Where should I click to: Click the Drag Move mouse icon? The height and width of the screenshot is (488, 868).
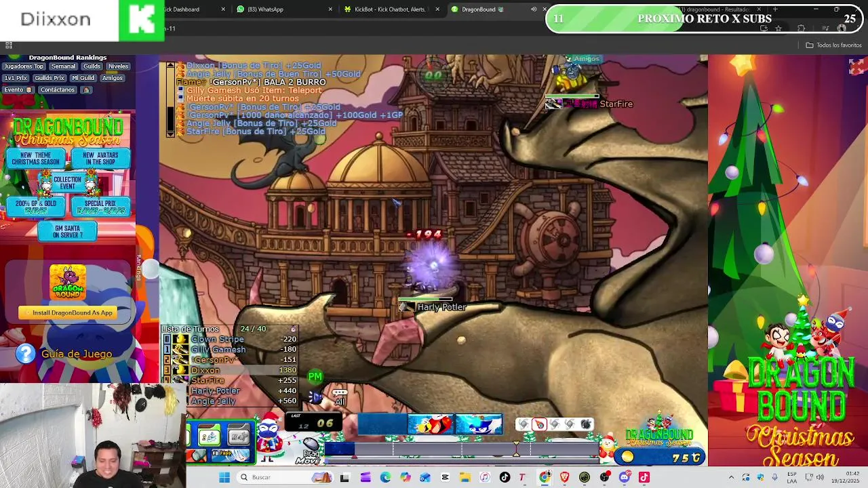(x=311, y=445)
